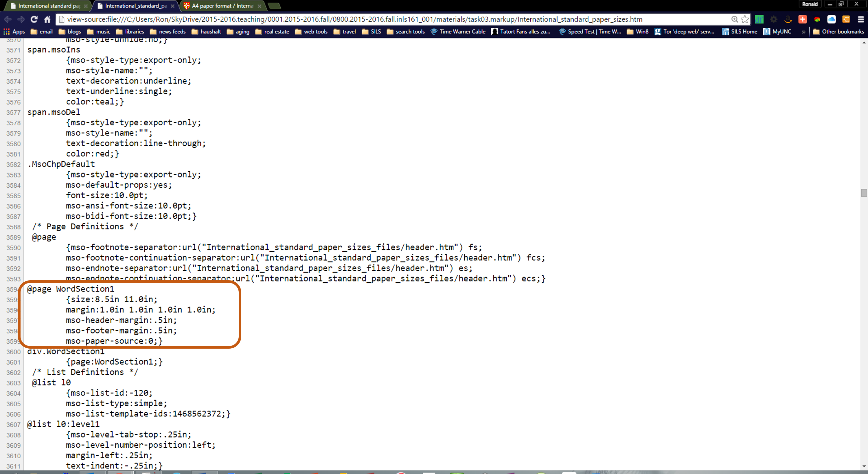Viewport: 868px width, 474px height.
Task: Click the Ronald profile button
Action: (x=810, y=4)
